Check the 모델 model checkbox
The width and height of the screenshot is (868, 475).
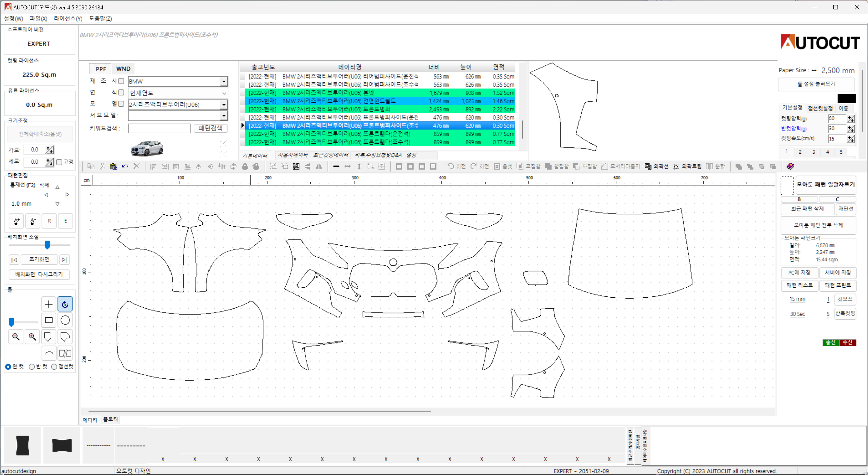pos(121,104)
